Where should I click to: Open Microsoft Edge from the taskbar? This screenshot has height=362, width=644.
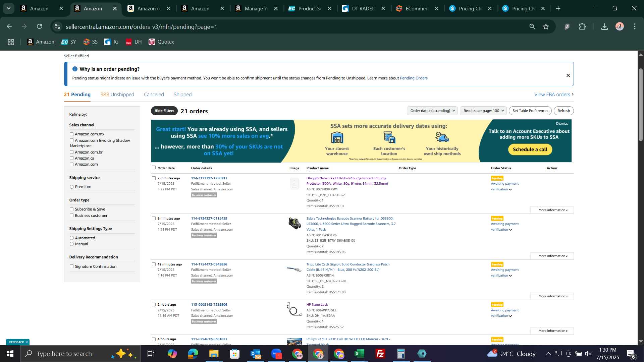[x=193, y=354]
